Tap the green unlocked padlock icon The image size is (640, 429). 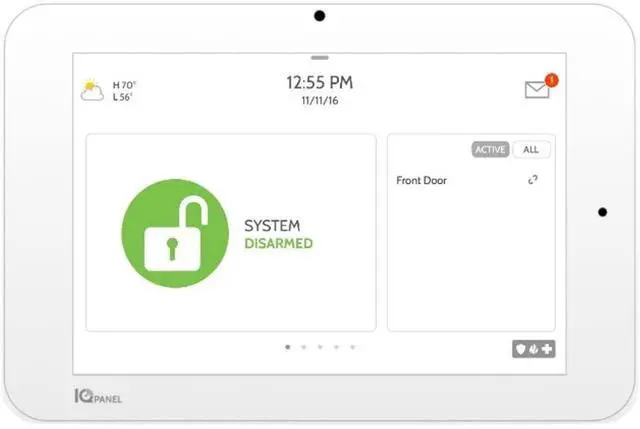(x=175, y=233)
